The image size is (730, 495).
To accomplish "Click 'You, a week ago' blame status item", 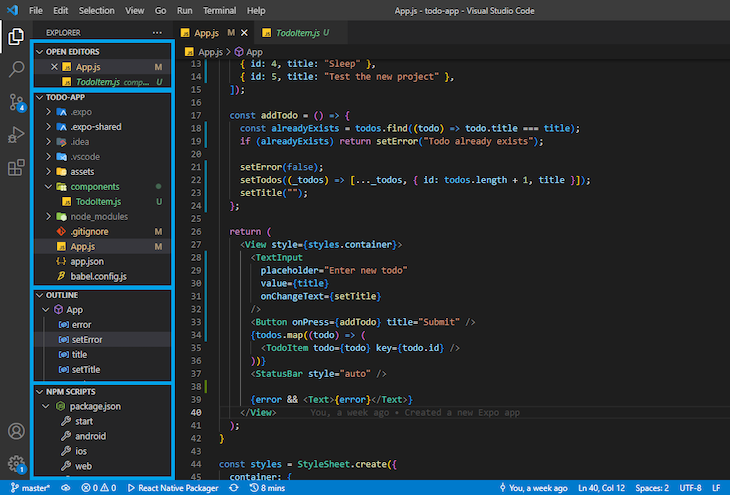I will tap(533, 488).
